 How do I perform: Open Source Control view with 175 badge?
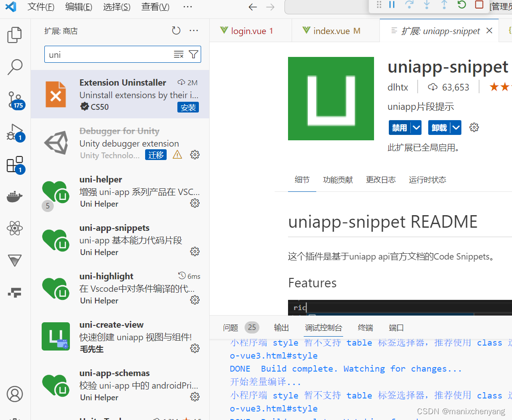[x=15, y=100]
